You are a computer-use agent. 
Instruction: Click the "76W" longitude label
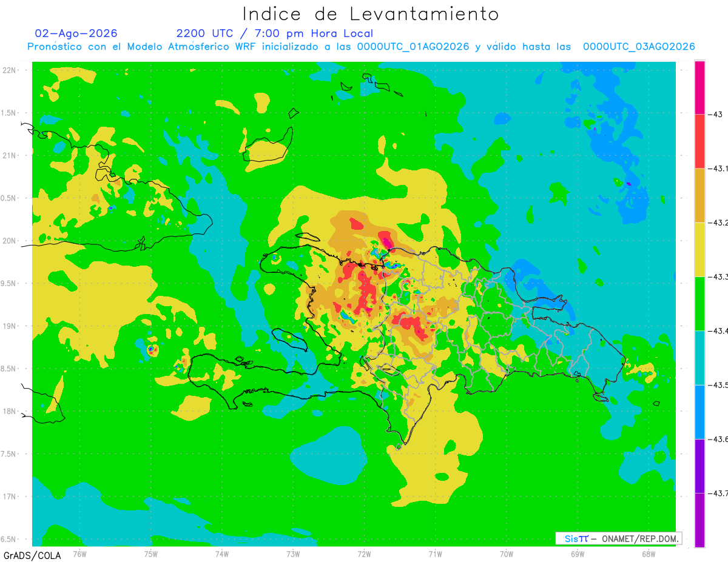(79, 554)
